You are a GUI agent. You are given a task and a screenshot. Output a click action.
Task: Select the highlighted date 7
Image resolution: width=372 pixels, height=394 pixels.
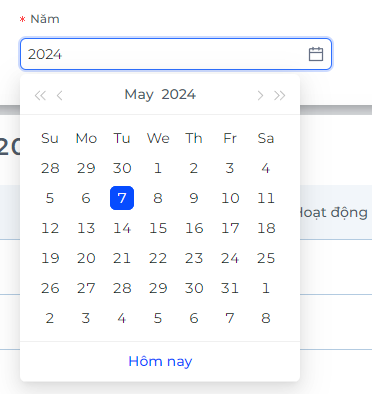click(122, 198)
